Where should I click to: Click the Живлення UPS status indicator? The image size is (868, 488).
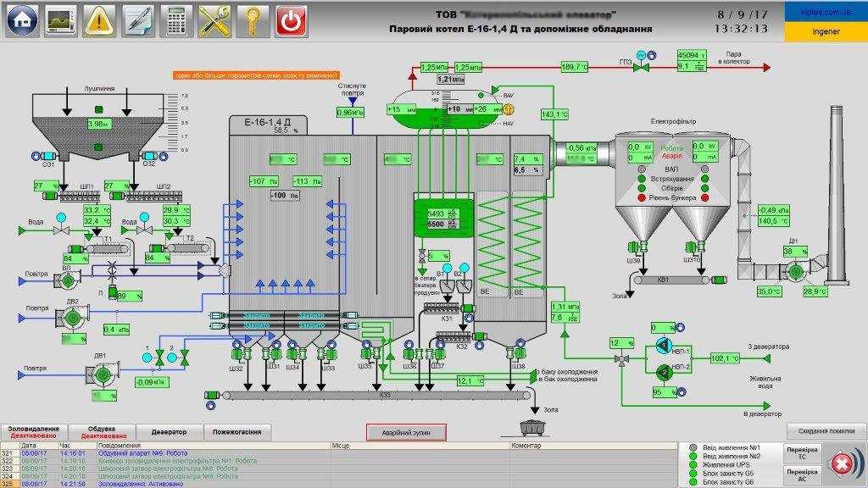(x=693, y=465)
